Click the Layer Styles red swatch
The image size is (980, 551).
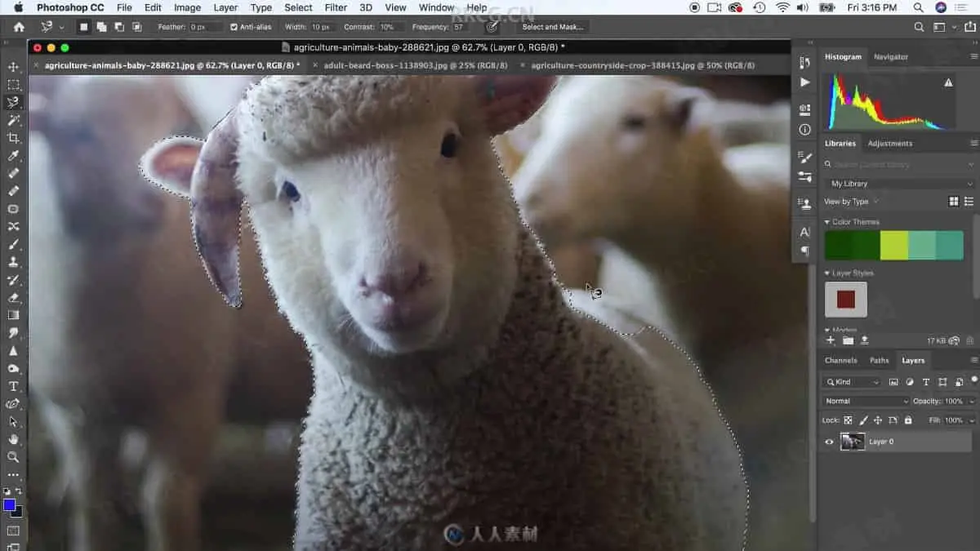[x=846, y=300]
